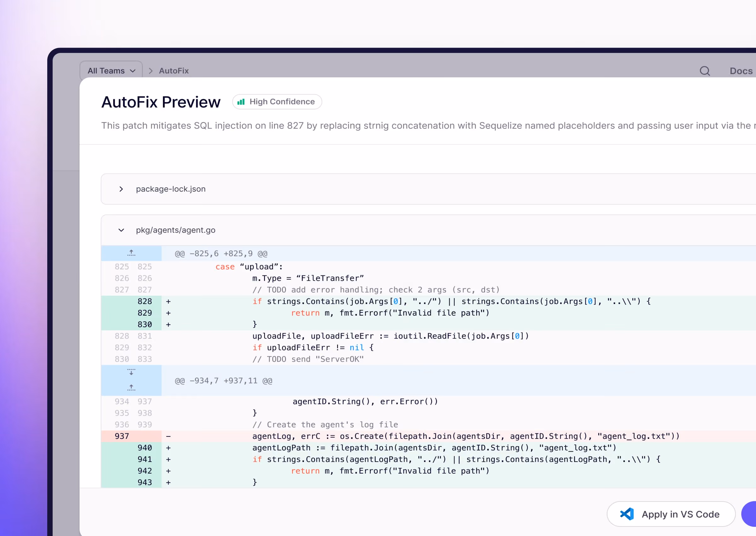This screenshot has width=756, height=536.
Task: Open the All Teams dropdown
Action: point(111,71)
